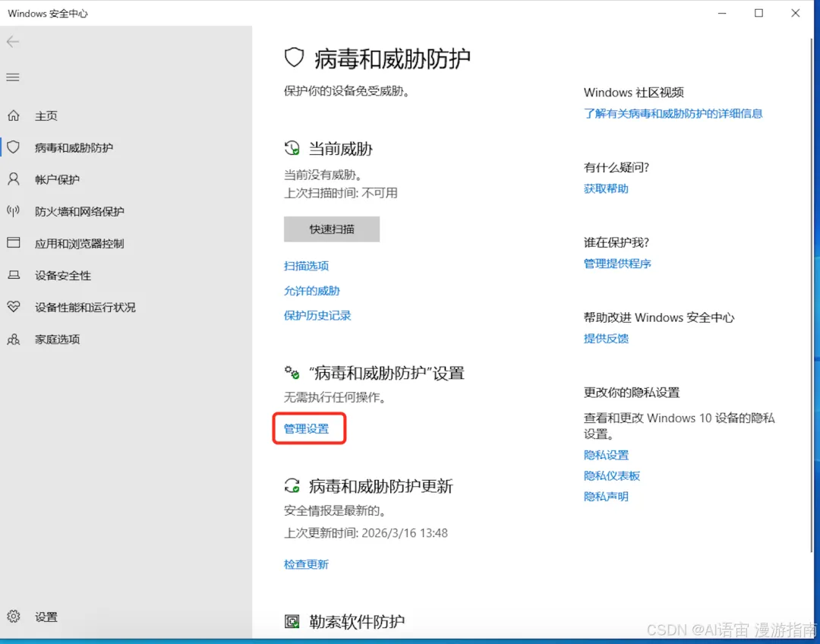Minimize the Windows 安全中心 window
This screenshot has width=820, height=644.
pyautogui.click(x=722, y=13)
